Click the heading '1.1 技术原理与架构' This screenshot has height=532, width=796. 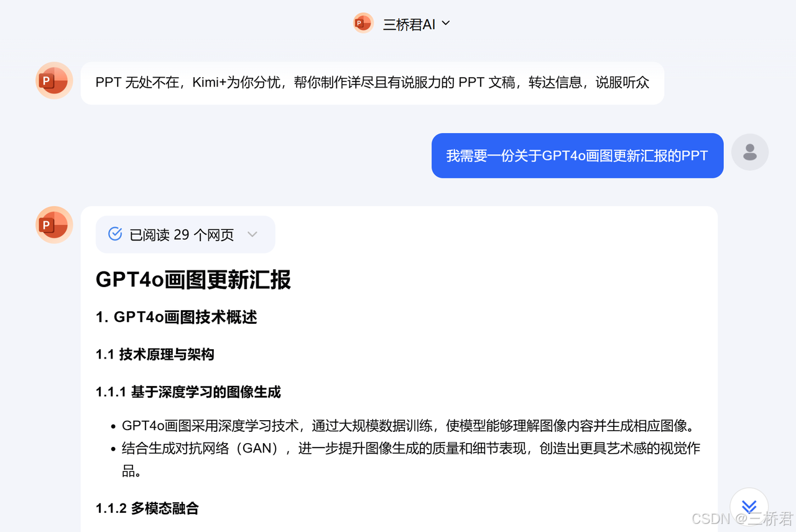pos(155,354)
